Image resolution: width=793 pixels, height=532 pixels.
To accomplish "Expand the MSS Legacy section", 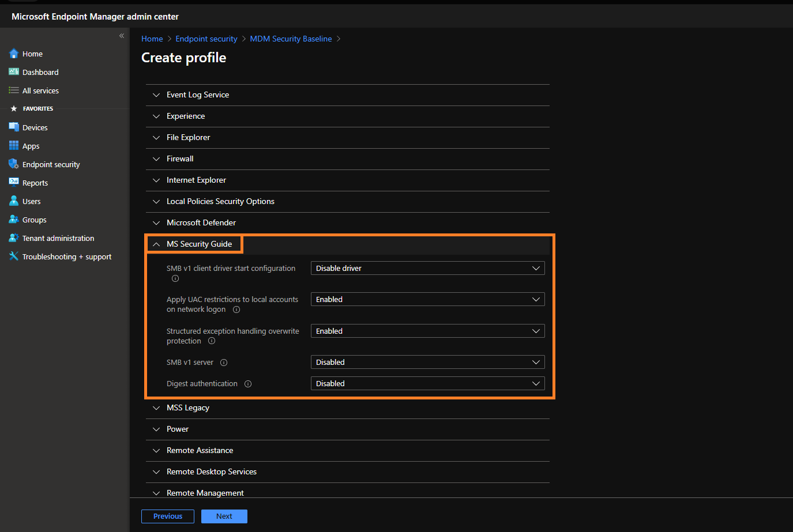I will [x=348, y=408].
